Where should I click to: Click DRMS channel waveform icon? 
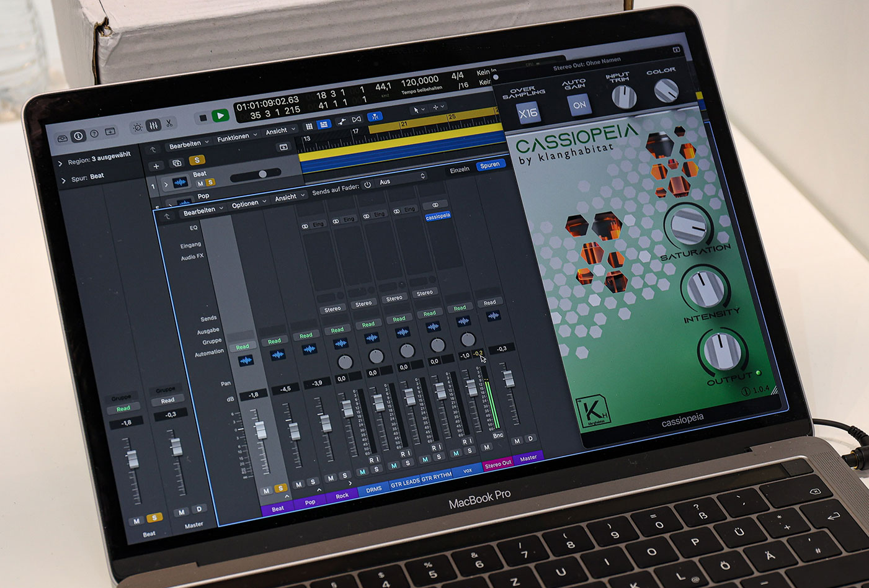341,343
